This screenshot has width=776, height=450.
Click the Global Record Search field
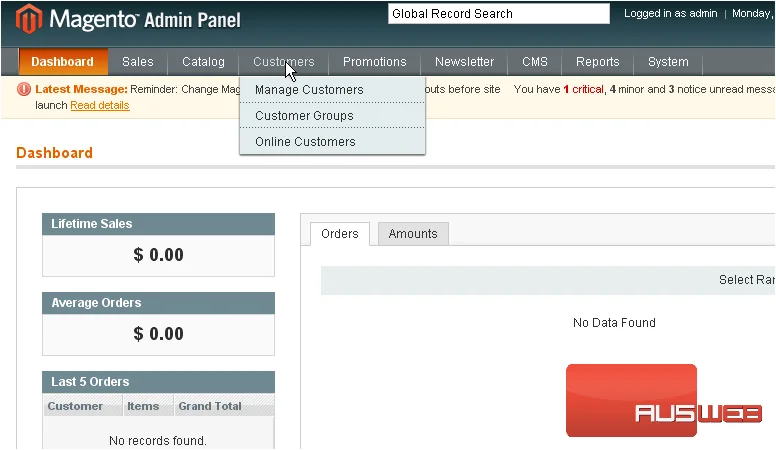(499, 14)
